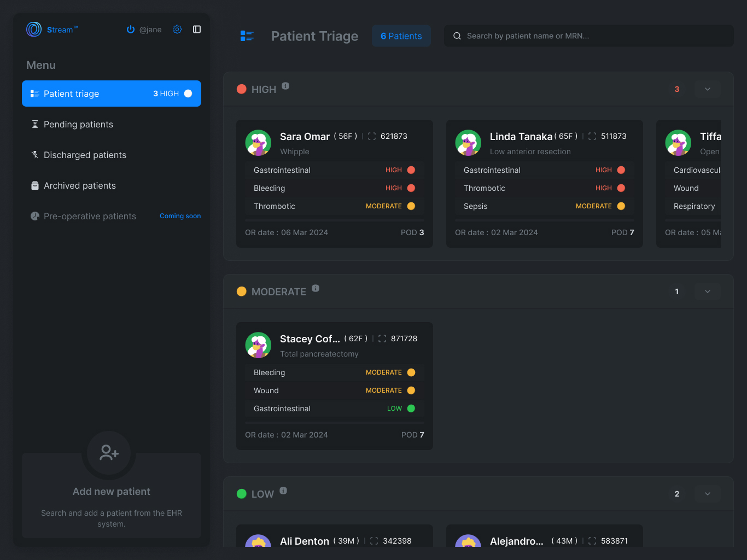Open Ali Denton patient name
This screenshot has height=560, width=747.
[305, 541]
